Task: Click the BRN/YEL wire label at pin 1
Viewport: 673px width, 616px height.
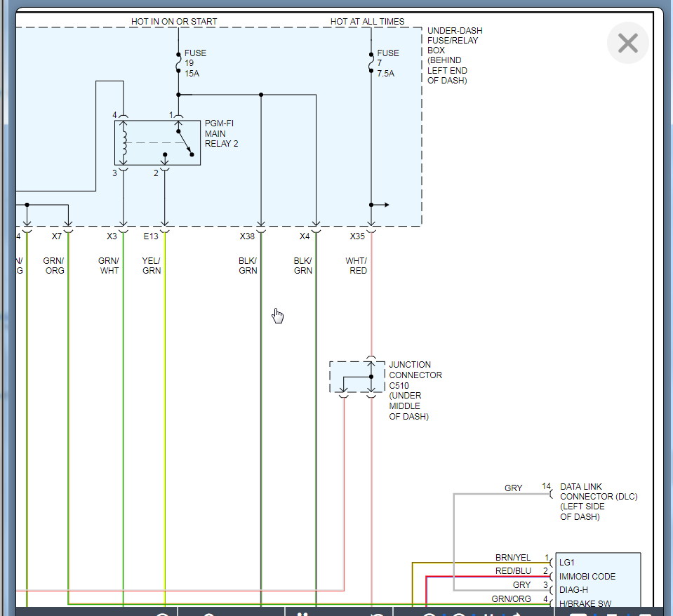Action: coord(513,558)
